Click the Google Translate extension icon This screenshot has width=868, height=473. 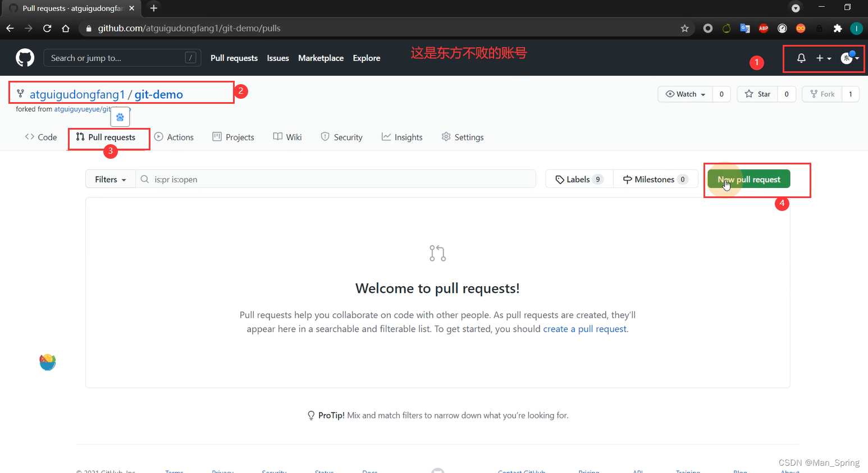tap(745, 28)
